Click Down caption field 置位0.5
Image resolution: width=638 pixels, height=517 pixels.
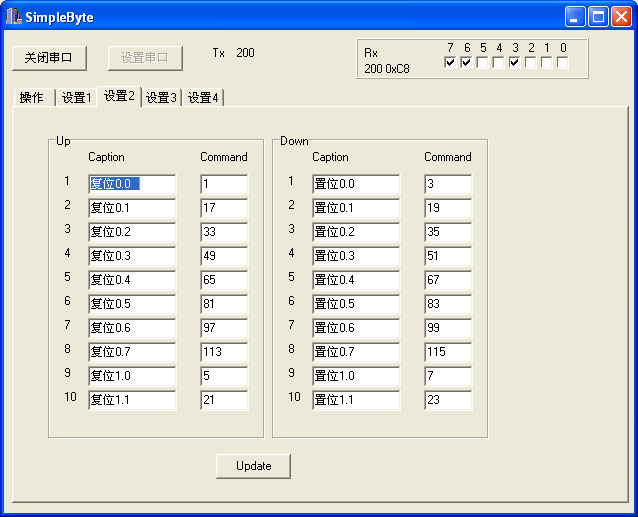(x=356, y=304)
